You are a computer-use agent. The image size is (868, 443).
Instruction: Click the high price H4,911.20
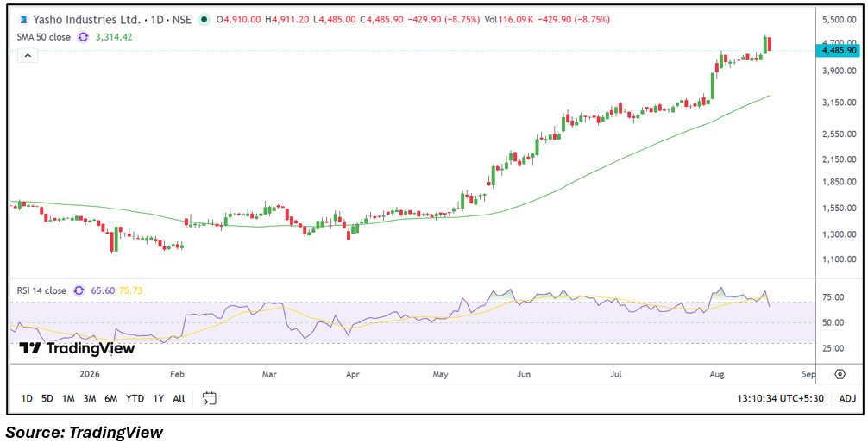coord(287,19)
